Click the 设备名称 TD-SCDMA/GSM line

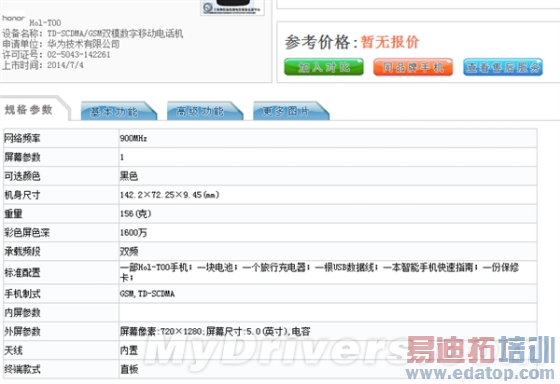coord(92,34)
